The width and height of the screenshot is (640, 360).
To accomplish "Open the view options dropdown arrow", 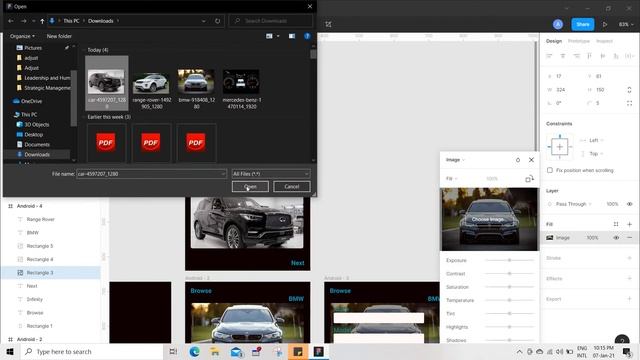I will [x=278, y=36].
